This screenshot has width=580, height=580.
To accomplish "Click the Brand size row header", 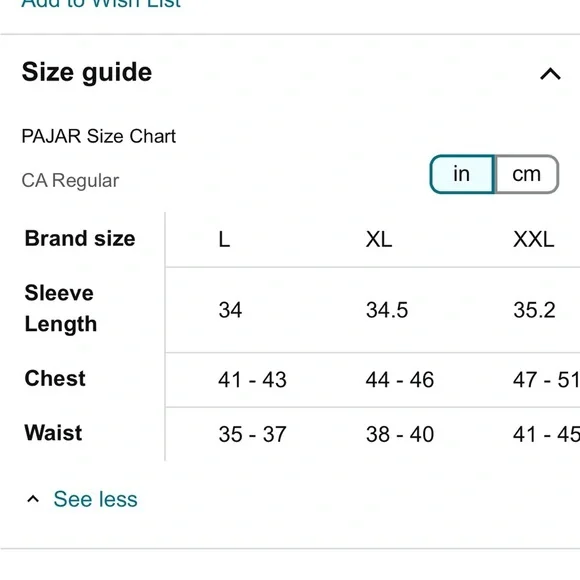I will (x=80, y=238).
